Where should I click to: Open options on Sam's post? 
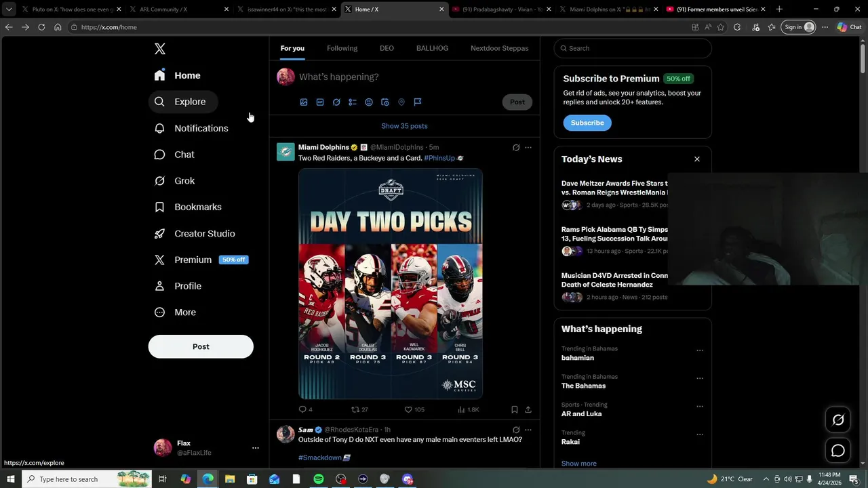pos(528,430)
